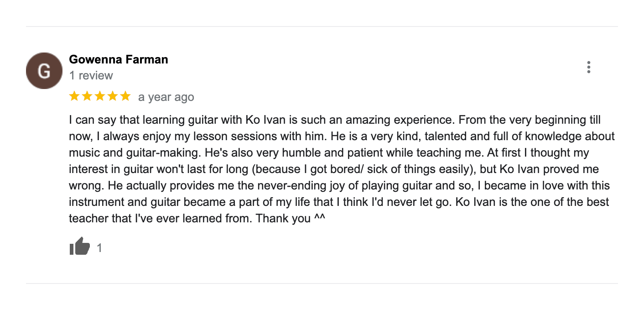Select the first gold star rating icon
Image resolution: width=644 pixels, height=310 pixels.
[74, 96]
